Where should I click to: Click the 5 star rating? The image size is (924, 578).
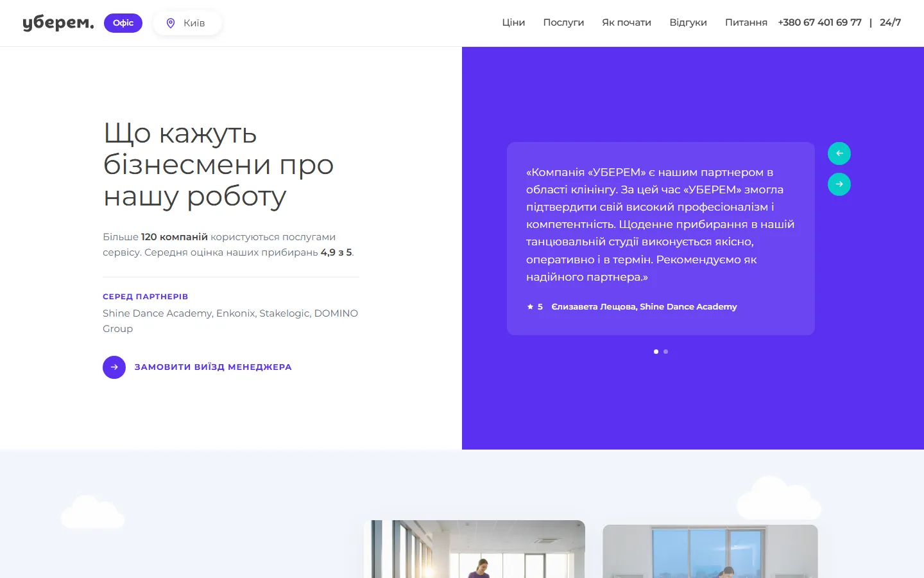535,307
